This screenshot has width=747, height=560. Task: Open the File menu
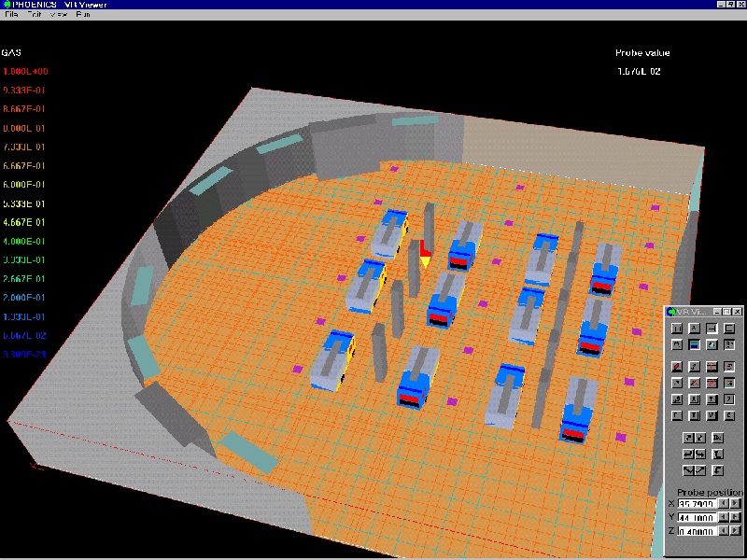(11, 16)
